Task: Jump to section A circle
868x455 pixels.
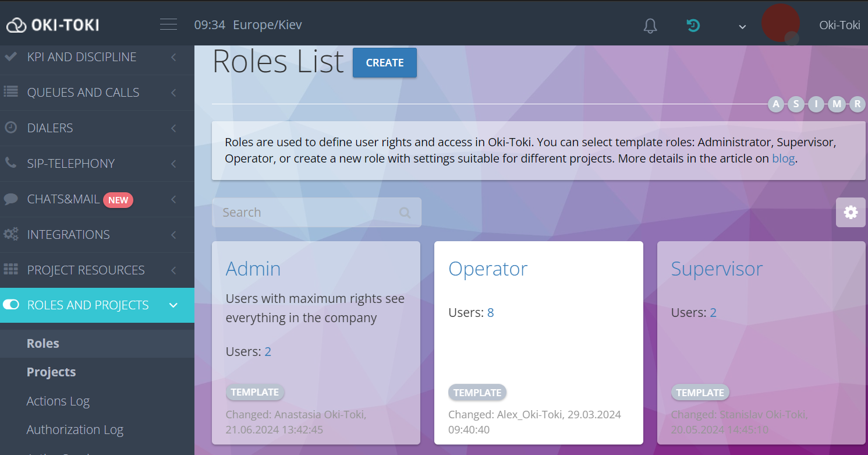Action: pyautogui.click(x=776, y=104)
